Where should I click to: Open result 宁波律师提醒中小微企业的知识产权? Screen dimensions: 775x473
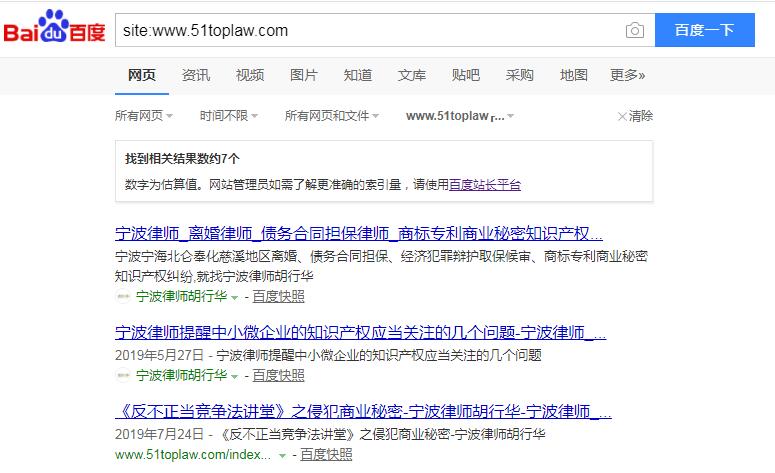click(x=360, y=332)
